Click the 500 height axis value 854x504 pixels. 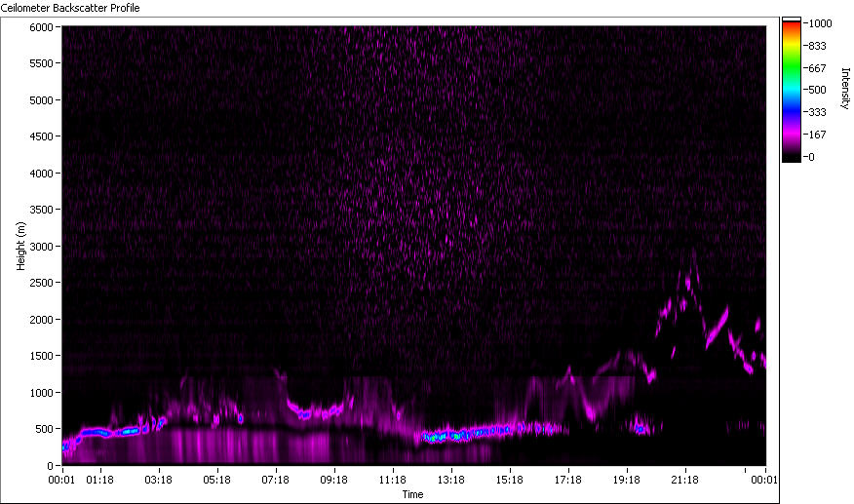tap(44, 429)
